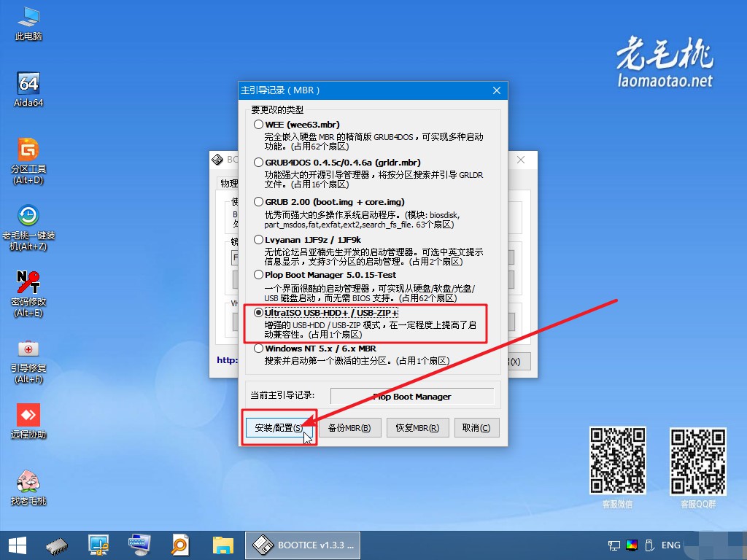The height and width of the screenshot is (560, 747).
Task: Switch the ENG input language indicator
Action: (x=671, y=545)
